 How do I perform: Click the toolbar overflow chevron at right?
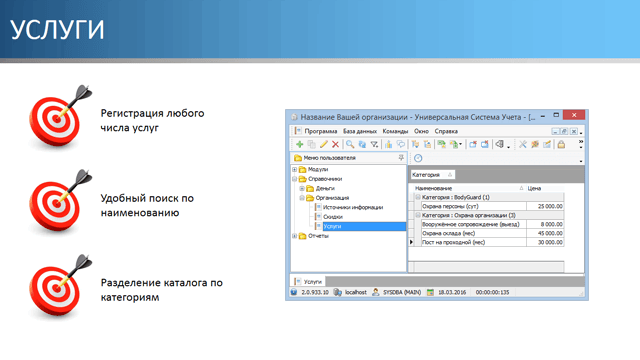pos(581,142)
